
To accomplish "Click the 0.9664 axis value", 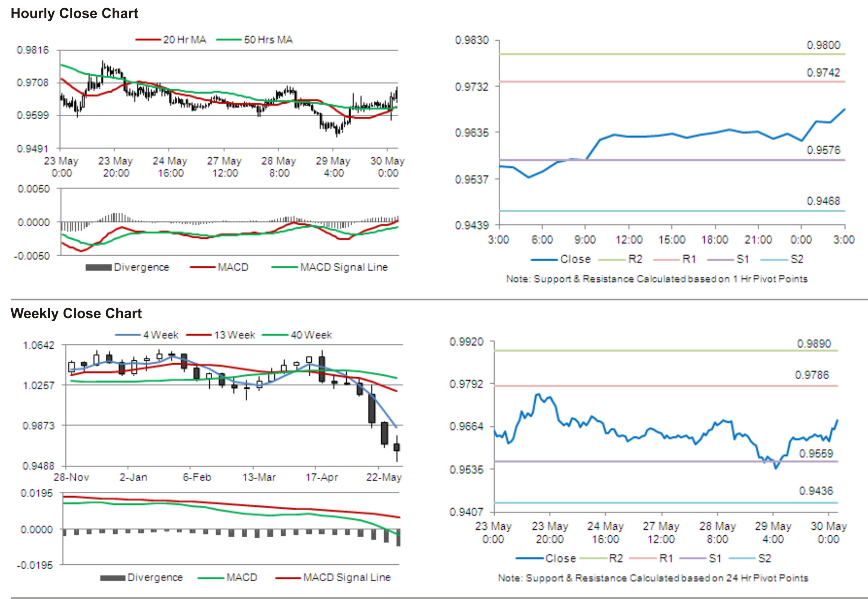I will (467, 427).
